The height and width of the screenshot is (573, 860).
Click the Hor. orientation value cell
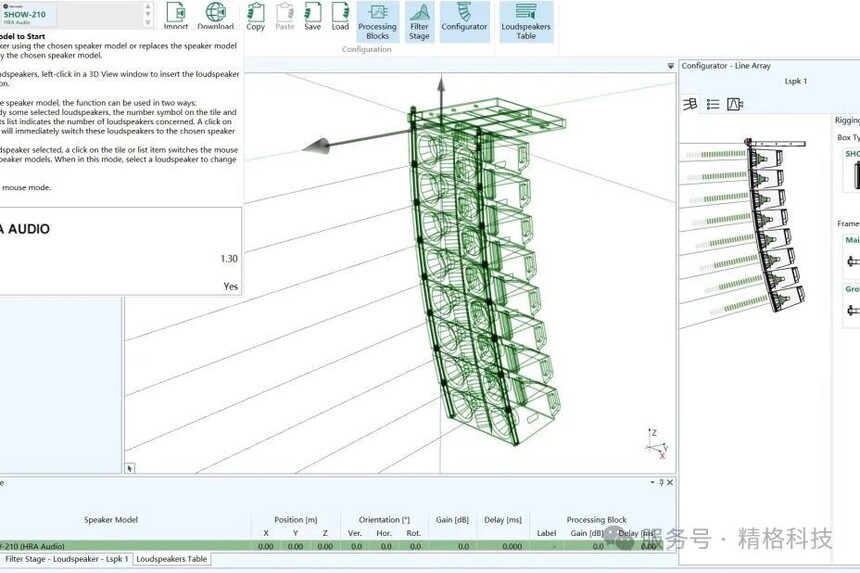(386, 546)
